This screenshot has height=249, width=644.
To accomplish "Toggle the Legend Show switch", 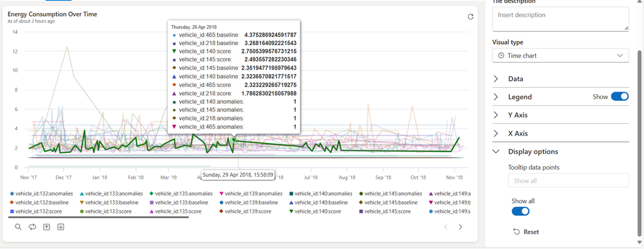I will point(620,97).
